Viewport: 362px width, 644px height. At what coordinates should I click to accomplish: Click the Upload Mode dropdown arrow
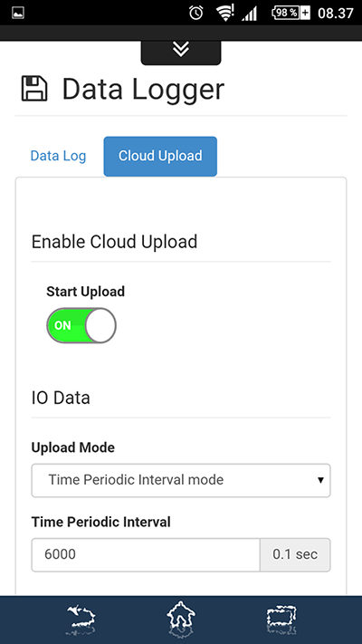[320, 480]
